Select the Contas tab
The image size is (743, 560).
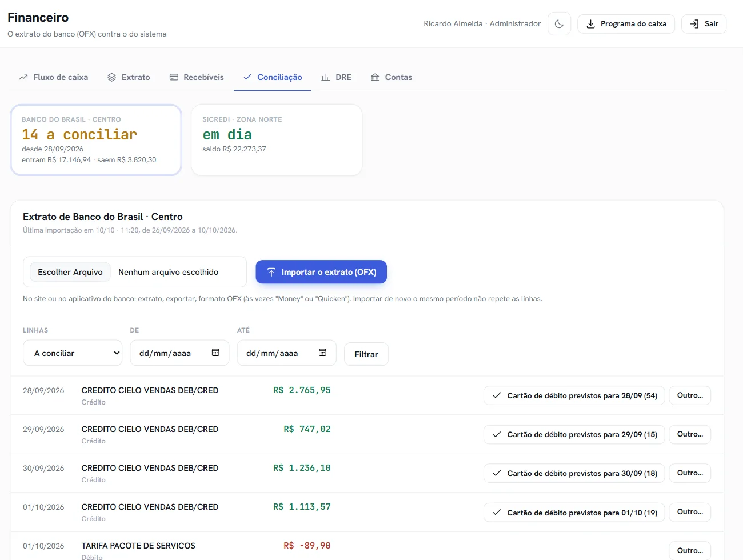(392, 77)
